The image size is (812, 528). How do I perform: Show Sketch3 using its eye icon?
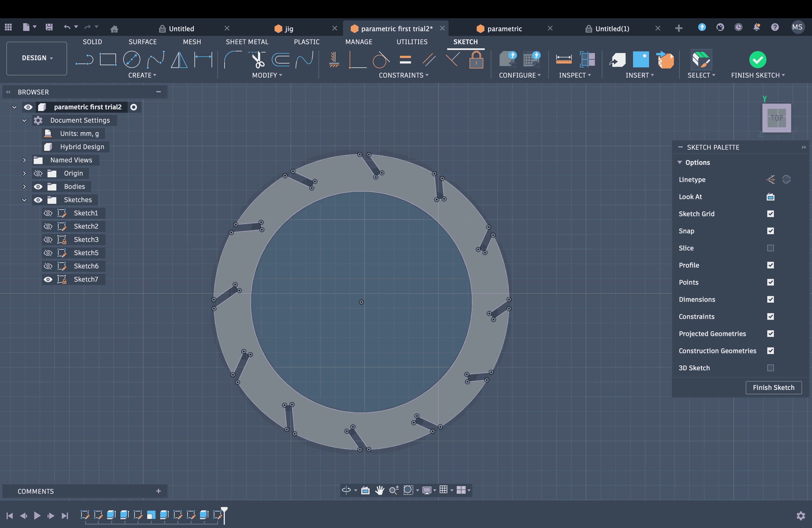tap(48, 240)
